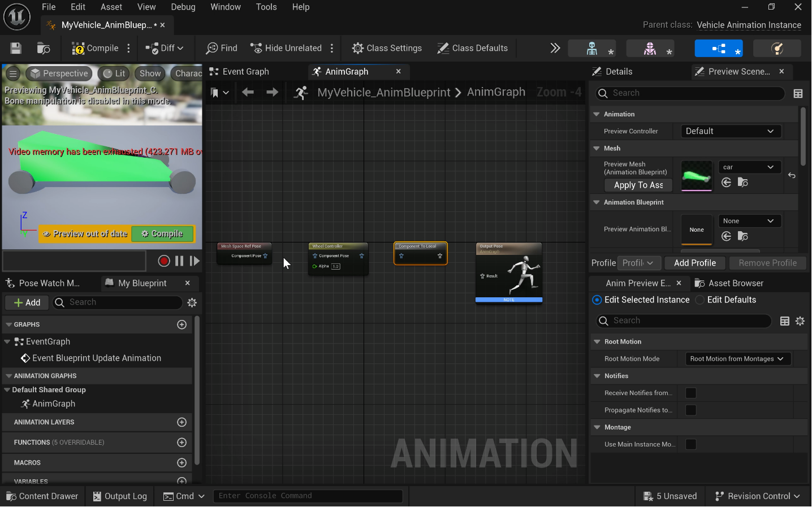Screen dimensions: 812x507
Task: Open Compile options three-dot menu
Action: tap(129, 49)
